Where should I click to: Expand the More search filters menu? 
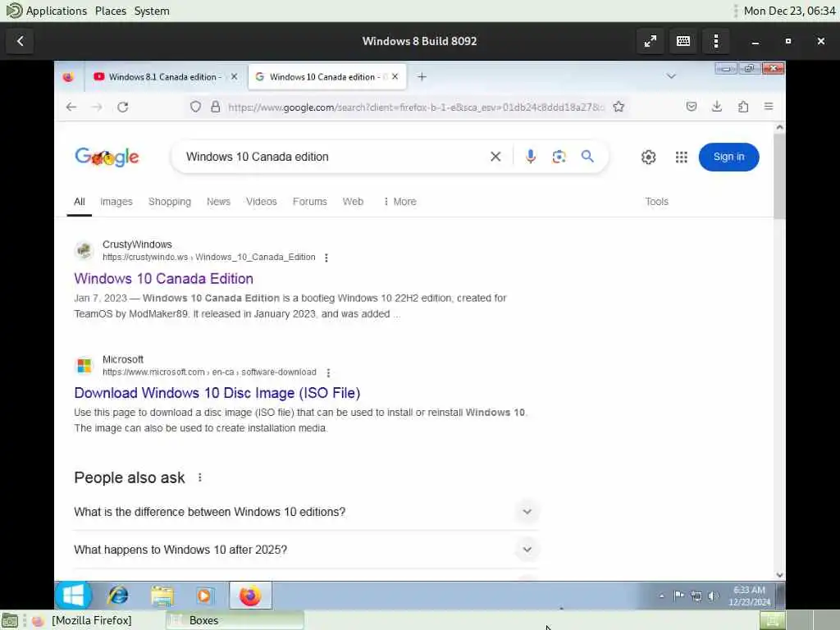pos(400,202)
